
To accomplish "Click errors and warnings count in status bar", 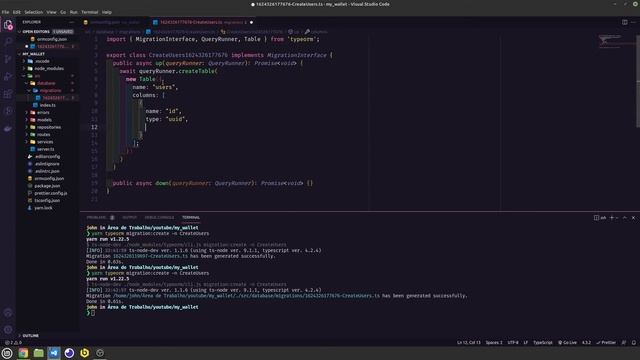I will (13, 342).
